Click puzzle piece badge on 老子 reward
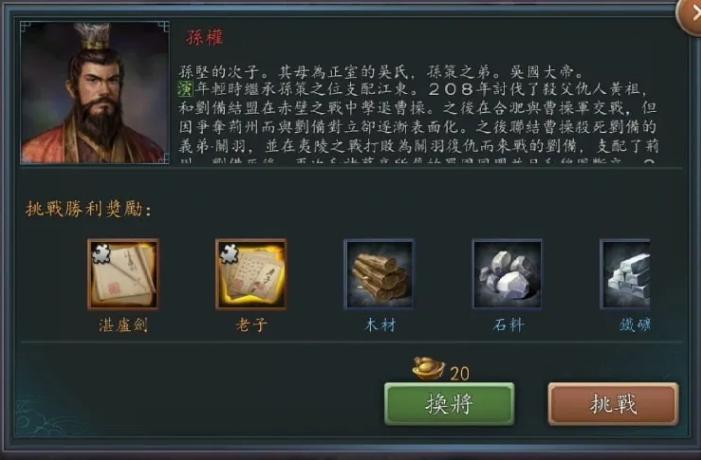This screenshot has height=460, width=701. 229,253
